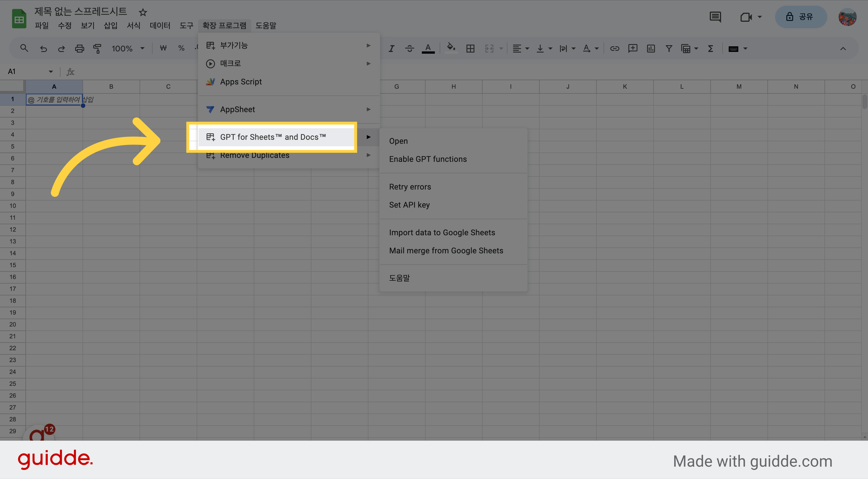This screenshot has height=479, width=868.
Task: Open the text color picker
Action: (x=428, y=49)
